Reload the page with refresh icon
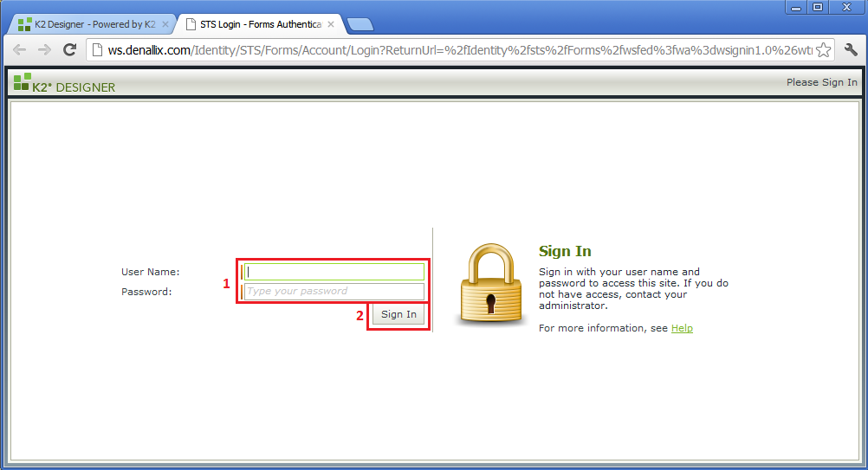 click(70, 49)
